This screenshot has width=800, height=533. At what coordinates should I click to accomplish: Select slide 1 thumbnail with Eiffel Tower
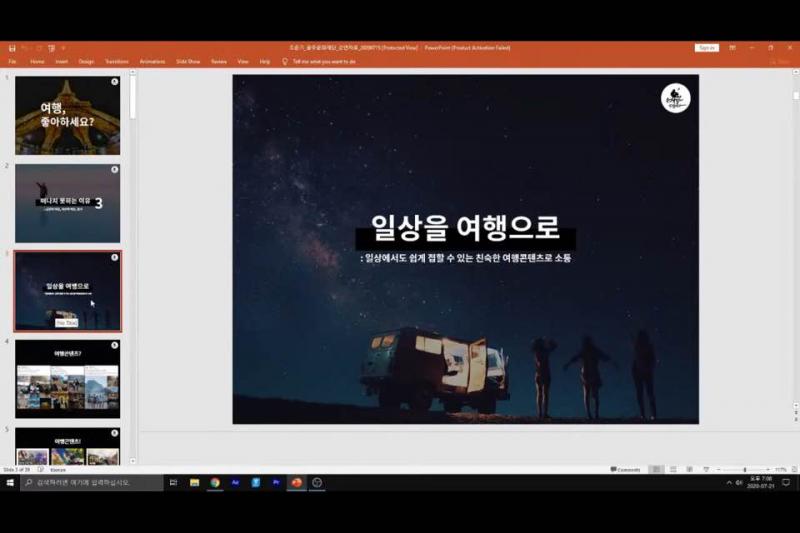67,115
